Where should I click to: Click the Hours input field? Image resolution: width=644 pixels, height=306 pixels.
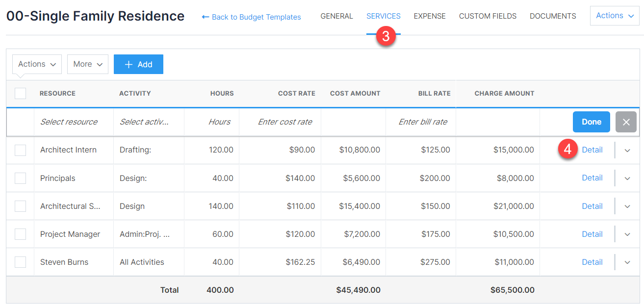pyautogui.click(x=211, y=122)
